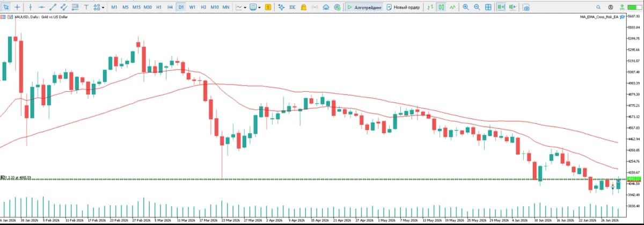Screen dimensions: 644x225
Task: Switch to H3 timeframe
Action: click(203, 7)
